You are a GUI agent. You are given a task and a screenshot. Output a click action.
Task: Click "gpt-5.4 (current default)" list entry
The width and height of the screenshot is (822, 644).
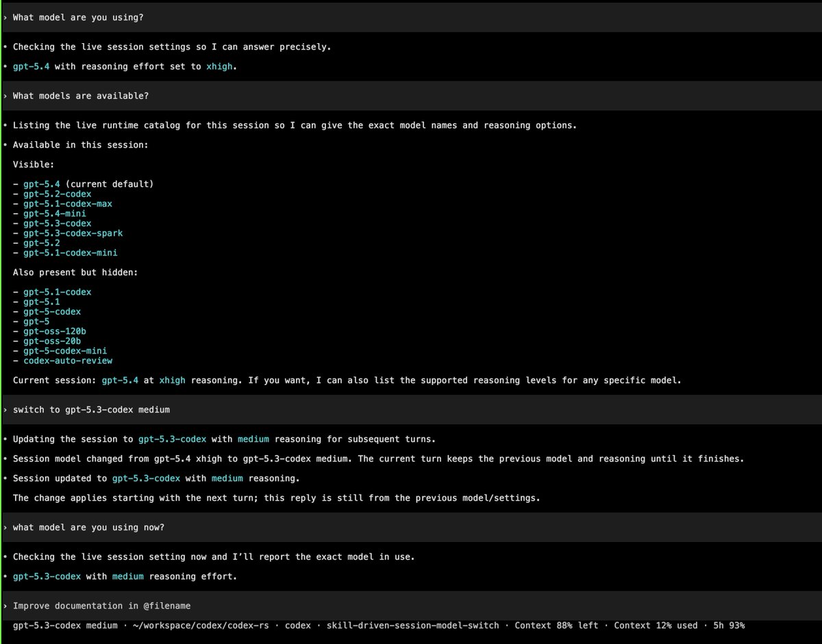coord(88,184)
